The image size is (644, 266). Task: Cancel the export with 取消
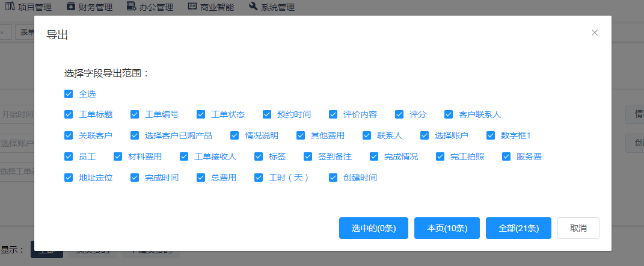[578, 228]
